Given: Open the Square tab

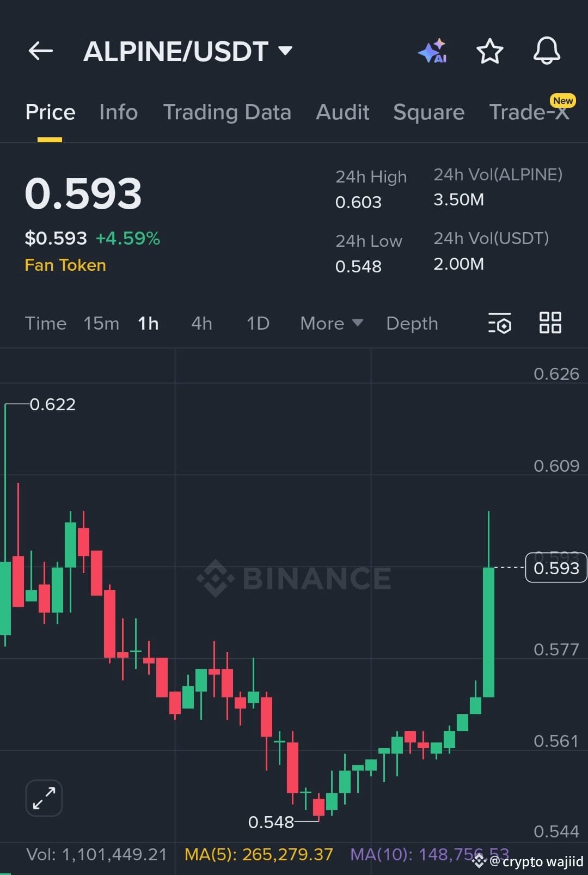Looking at the screenshot, I should coord(429,112).
